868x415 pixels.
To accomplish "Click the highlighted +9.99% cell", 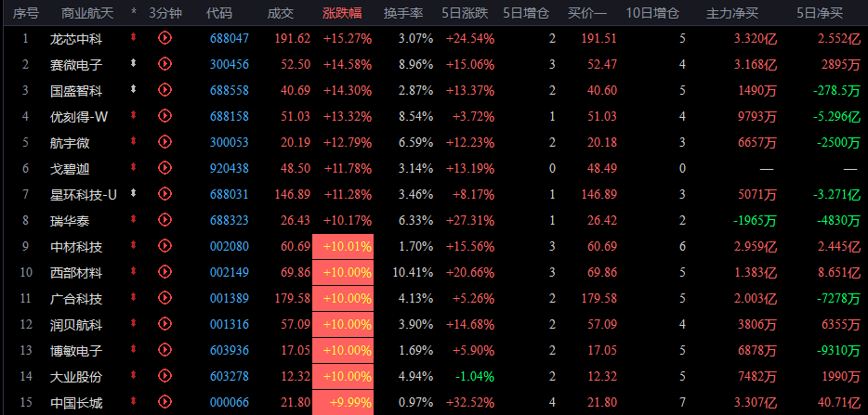I will pos(343,403).
